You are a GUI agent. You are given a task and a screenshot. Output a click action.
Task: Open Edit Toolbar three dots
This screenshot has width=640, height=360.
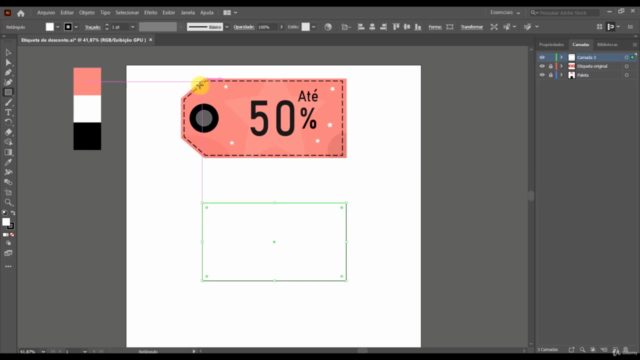pos(8,267)
